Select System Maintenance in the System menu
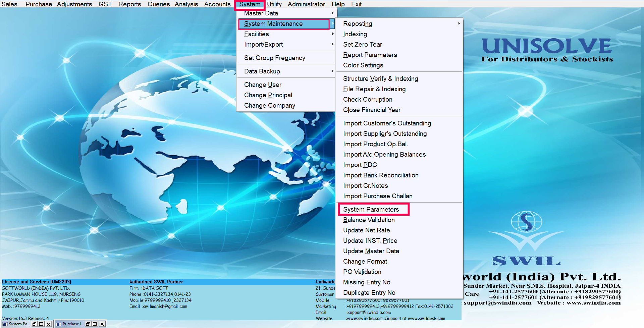This screenshot has height=328, width=644. tap(286, 24)
